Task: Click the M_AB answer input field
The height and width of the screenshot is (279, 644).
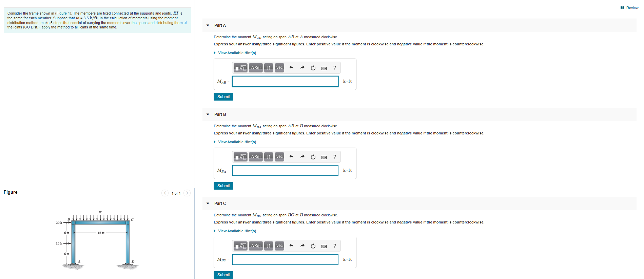Action: click(285, 81)
